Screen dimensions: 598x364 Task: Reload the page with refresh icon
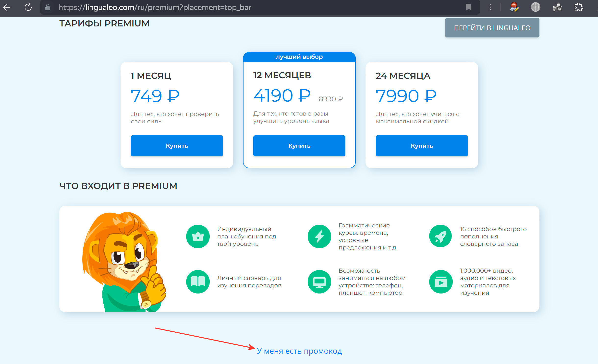(x=28, y=7)
